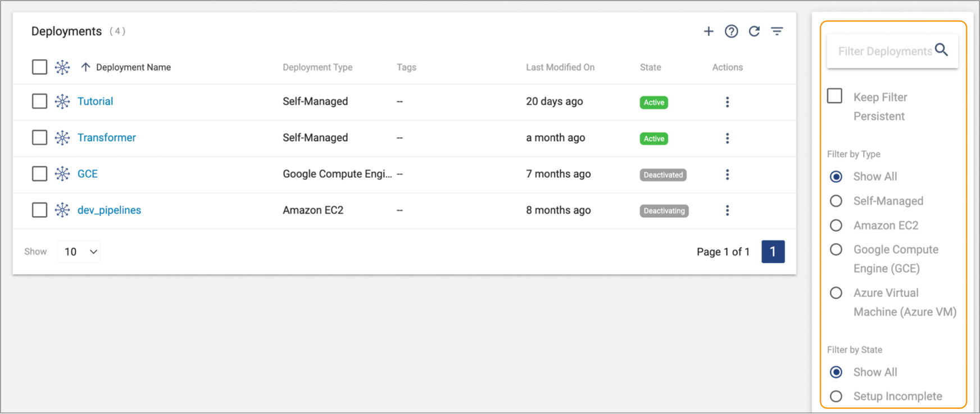The width and height of the screenshot is (980, 414).
Task: Open the help question mark icon
Action: [x=731, y=31]
